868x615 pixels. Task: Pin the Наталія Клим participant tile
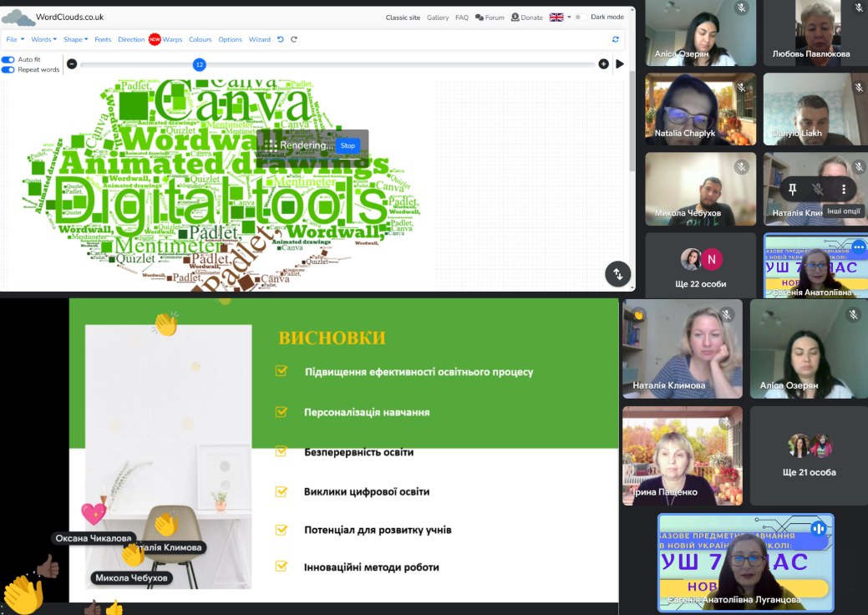(x=792, y=190)
